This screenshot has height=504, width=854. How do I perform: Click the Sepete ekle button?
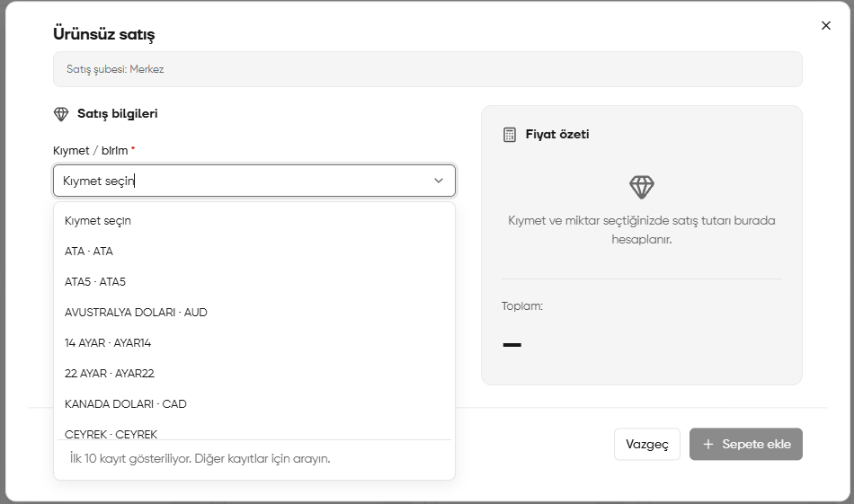pos(745,444)
